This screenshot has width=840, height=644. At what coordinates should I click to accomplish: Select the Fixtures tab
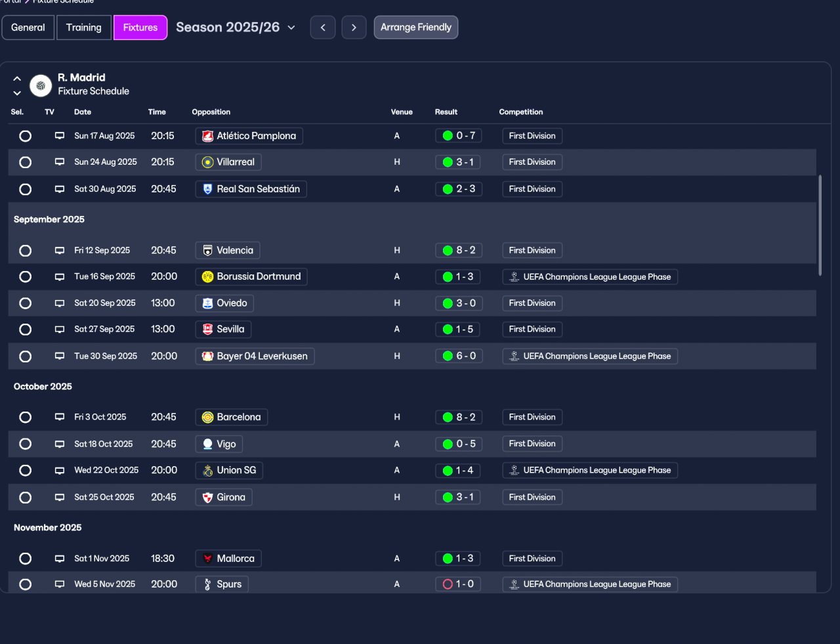click(140, 28)
